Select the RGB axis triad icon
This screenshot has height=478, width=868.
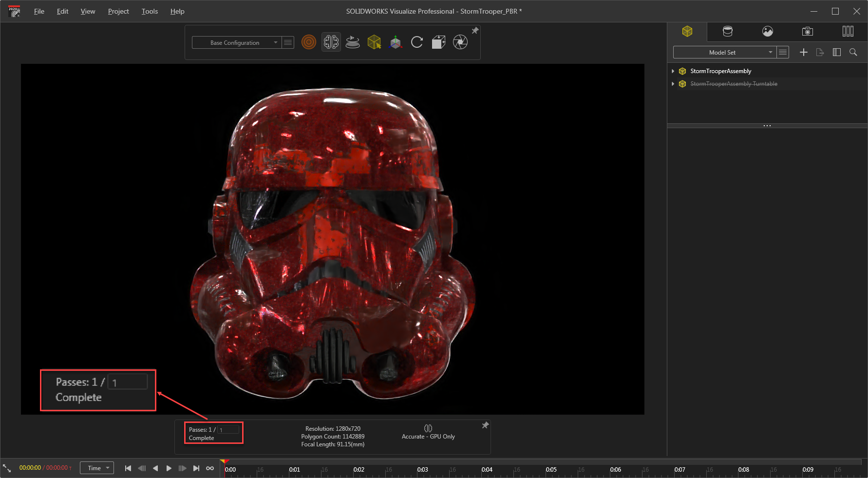tap(396, 42)
